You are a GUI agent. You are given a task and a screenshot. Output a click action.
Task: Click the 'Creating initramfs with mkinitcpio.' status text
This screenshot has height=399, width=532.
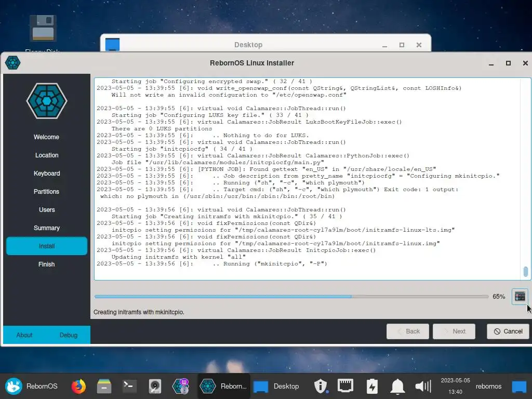[139, 312]
